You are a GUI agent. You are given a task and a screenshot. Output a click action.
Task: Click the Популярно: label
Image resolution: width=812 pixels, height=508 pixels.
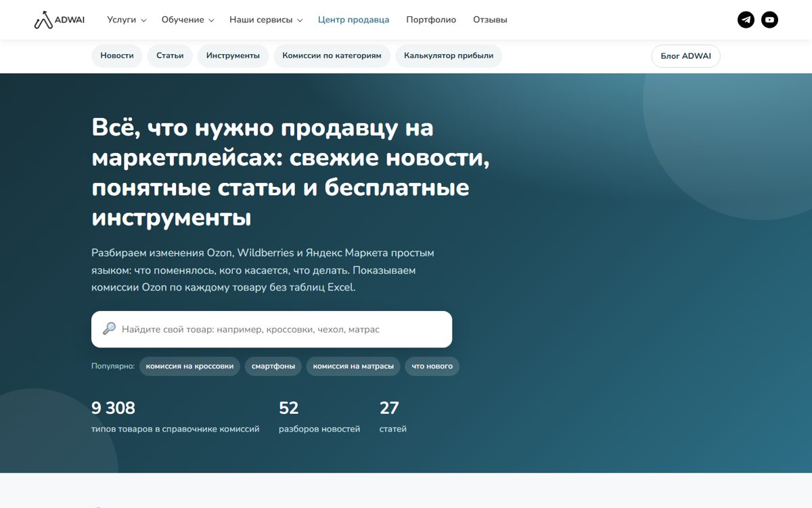point(113,366)
